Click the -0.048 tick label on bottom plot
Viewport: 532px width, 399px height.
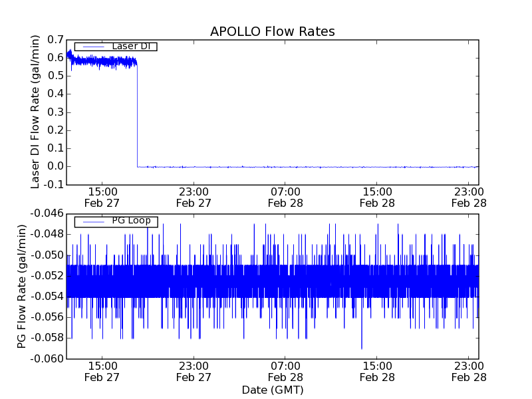coord(47,234)
